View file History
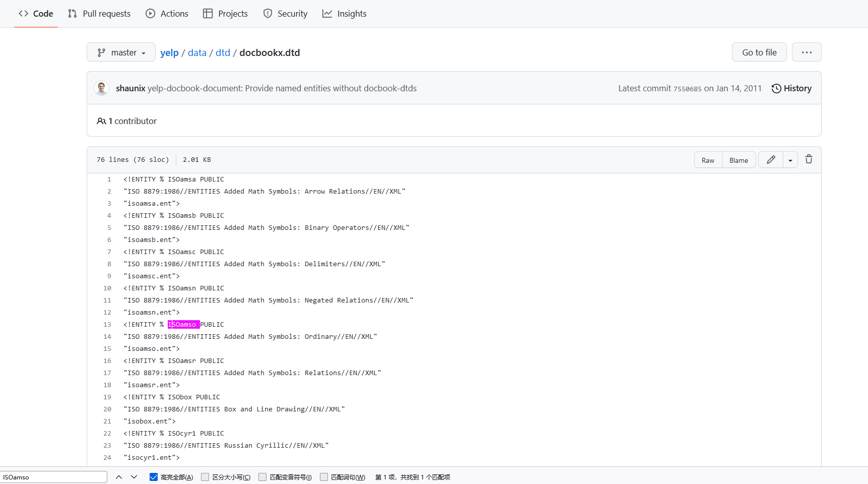The width and height of the screenshot is (868, 484). click(x=791, y=88)
